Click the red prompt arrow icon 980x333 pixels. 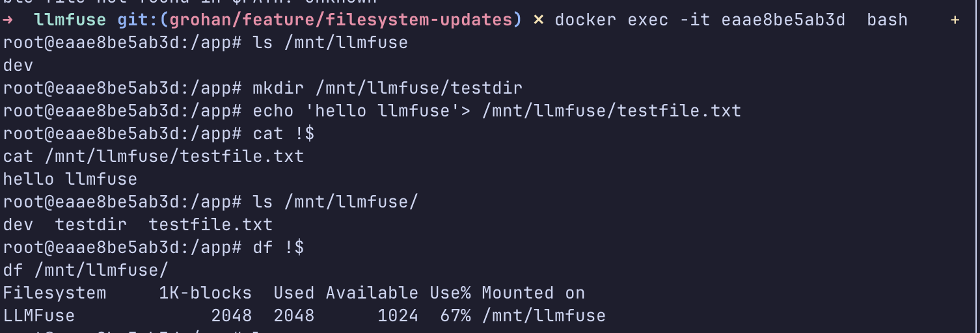coord(8,20)
